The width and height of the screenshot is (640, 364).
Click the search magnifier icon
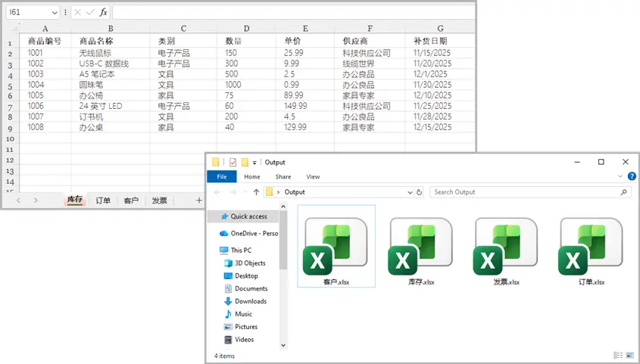point(623,192)
